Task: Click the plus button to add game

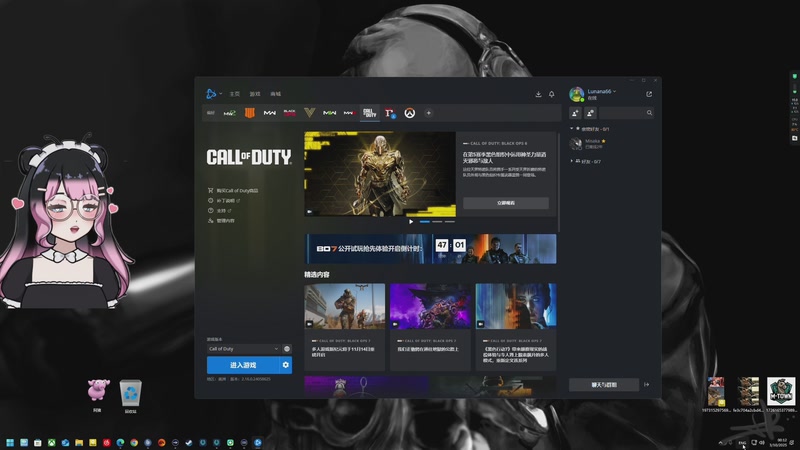Action: (429, 113)
